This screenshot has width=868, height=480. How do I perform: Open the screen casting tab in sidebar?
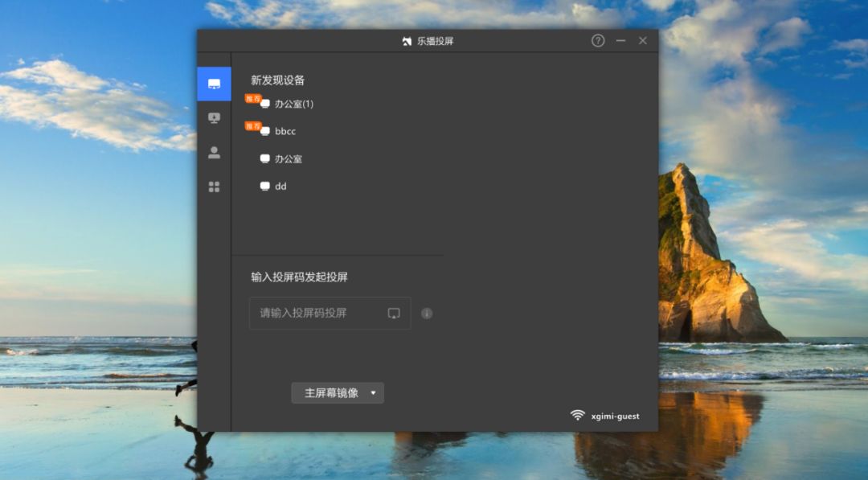pos(214,84)
